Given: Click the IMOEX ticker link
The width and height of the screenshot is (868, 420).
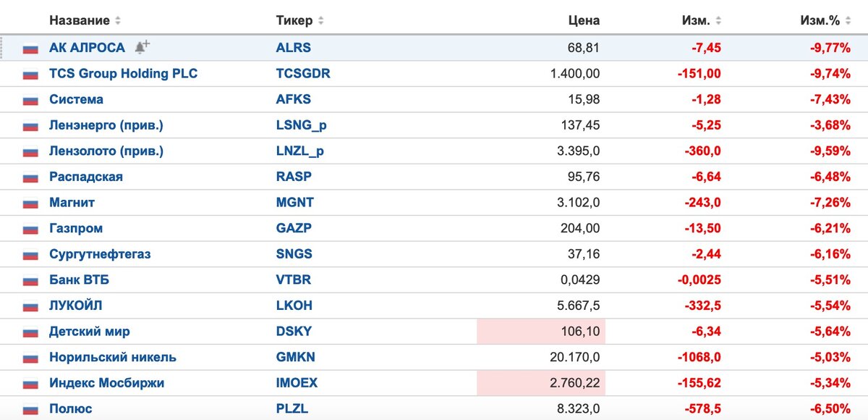Looking at the screenshot, I should [x=297, y=383].
